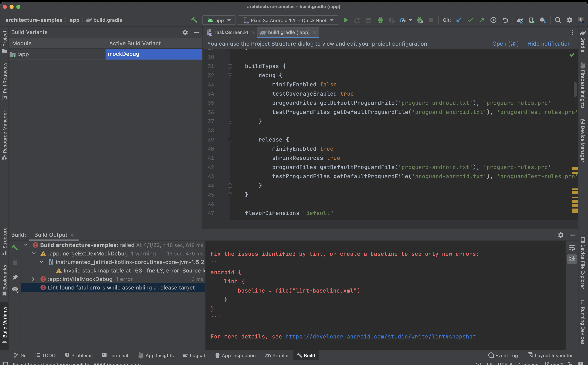Screen dimensions: 588x365
Task: Click the Hide notification link
Action: [549, 44]
